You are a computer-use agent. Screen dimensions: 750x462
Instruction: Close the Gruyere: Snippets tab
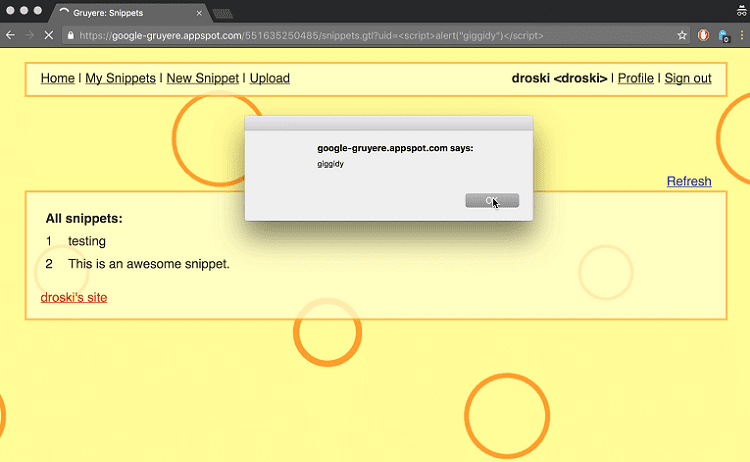(199, 13)
